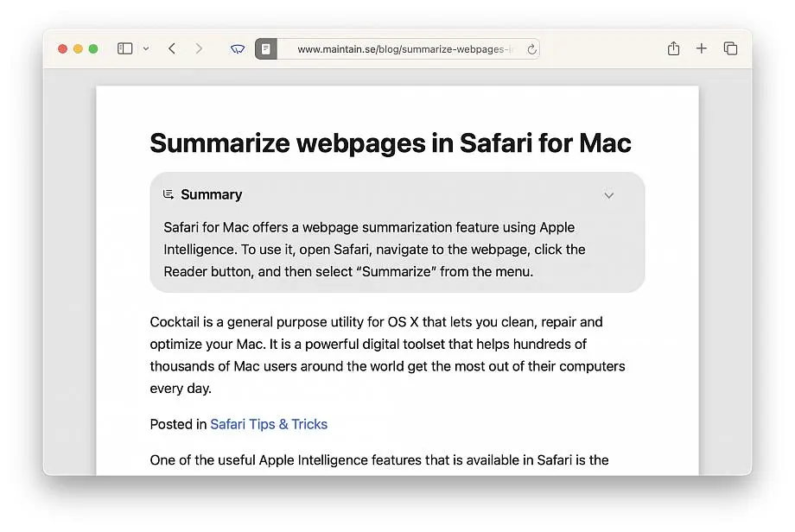
Task: Click the Summary heading label
Action: (x=212, y=194)
